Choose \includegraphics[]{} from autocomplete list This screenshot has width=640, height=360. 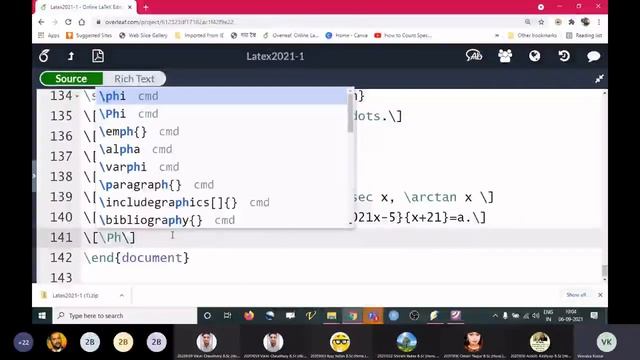[x=221, y=202]
